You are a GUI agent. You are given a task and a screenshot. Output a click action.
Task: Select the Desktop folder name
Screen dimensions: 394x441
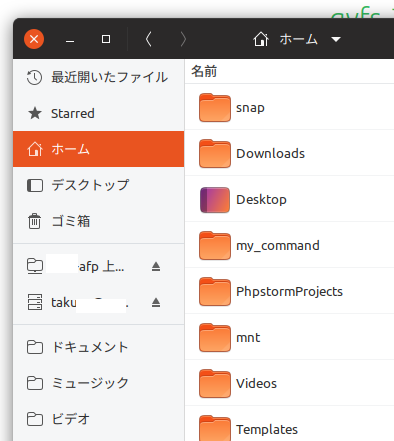pyautogui.click(x=261, y=200)
